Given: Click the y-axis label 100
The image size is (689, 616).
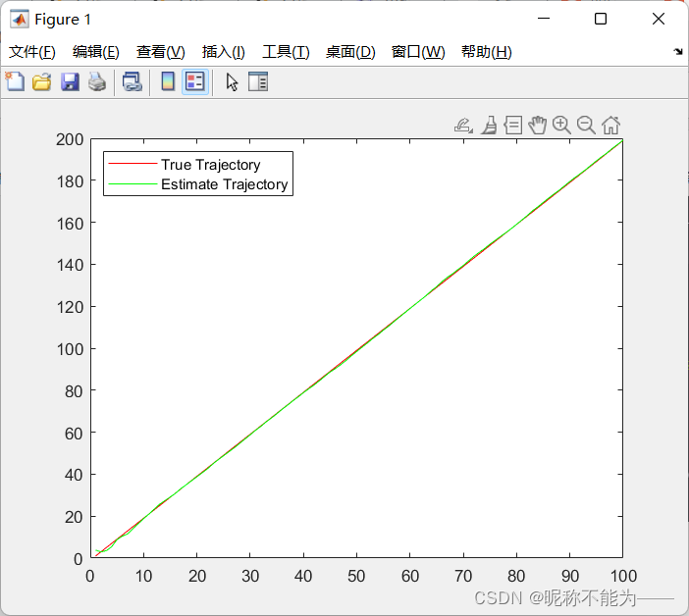Looking at the screenshot, I should coord(70,349).
